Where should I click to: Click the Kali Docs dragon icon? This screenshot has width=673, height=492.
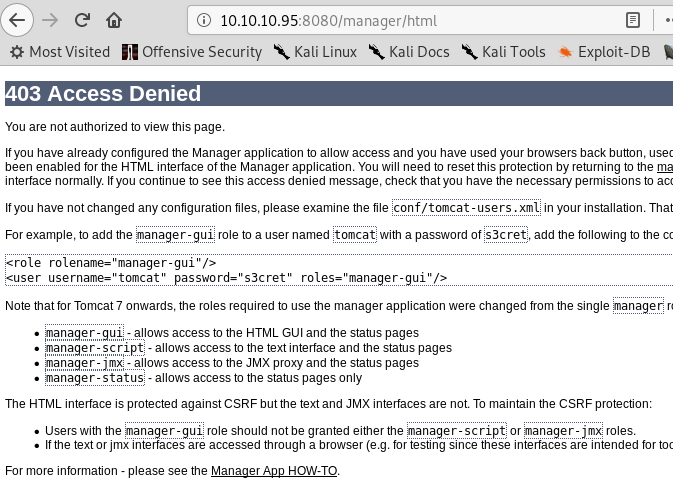coord(376,52)
